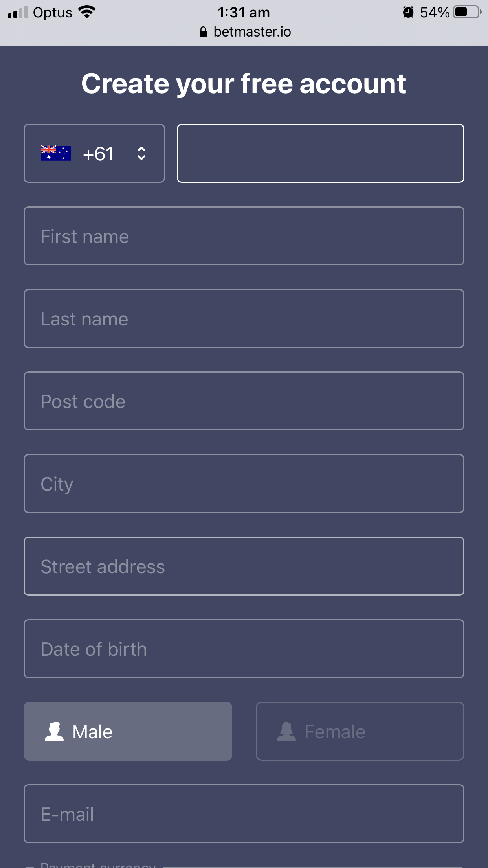Click the up-down chevron on country selector
The height and width of the screenshot is (868, 488).
coord(141,153)
